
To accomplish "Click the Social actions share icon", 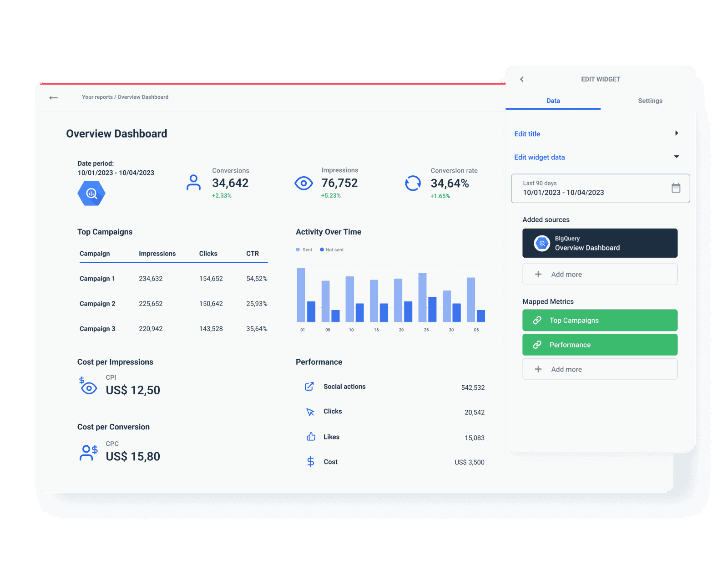I will tap(310, 386).
